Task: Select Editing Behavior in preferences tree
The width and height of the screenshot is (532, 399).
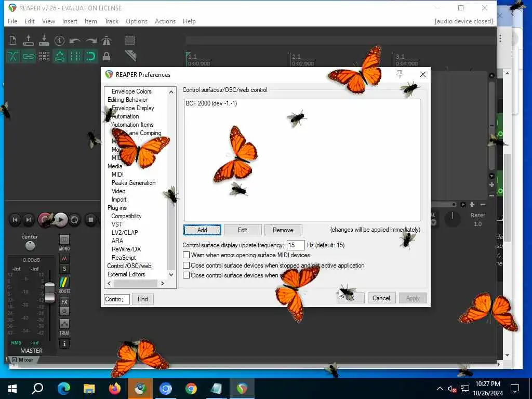Action: coord(127,100)
